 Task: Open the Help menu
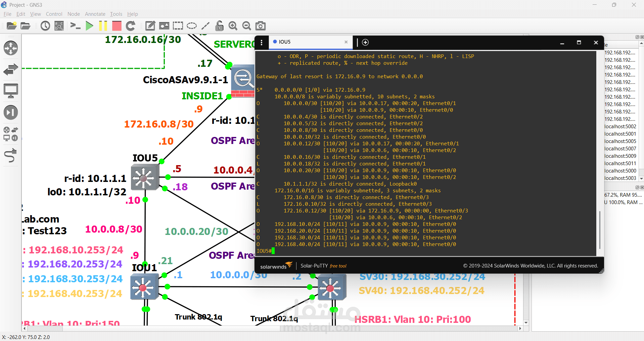point(133,14)
